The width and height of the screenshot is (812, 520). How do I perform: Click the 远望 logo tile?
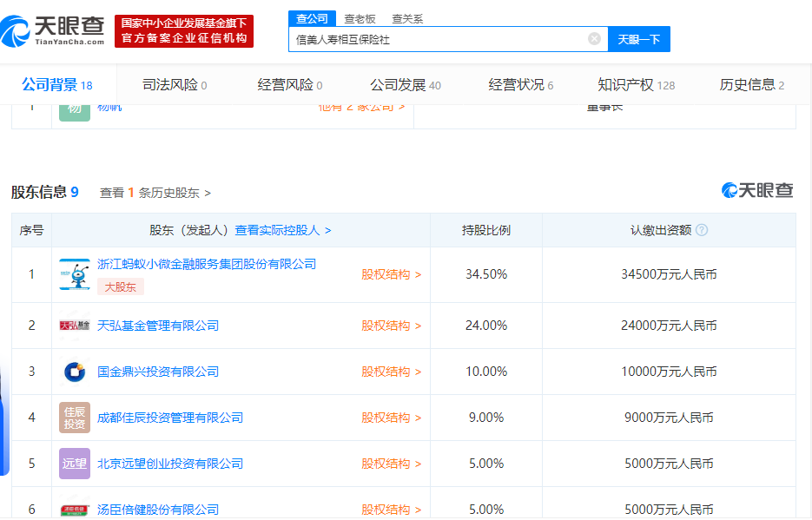[x=75, y=464]
